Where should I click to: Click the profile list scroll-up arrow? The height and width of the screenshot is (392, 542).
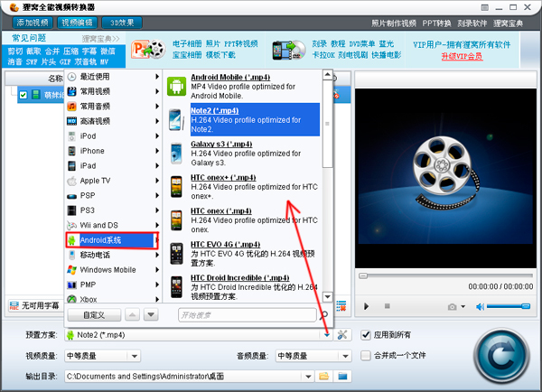[x=327, y=75]
